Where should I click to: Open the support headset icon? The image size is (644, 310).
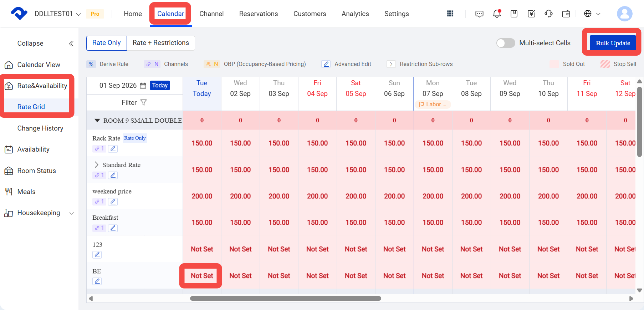[548, 14]
